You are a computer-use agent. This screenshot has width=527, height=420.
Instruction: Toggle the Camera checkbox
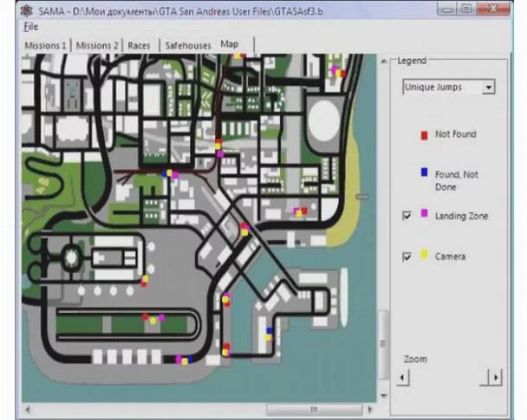406,257
